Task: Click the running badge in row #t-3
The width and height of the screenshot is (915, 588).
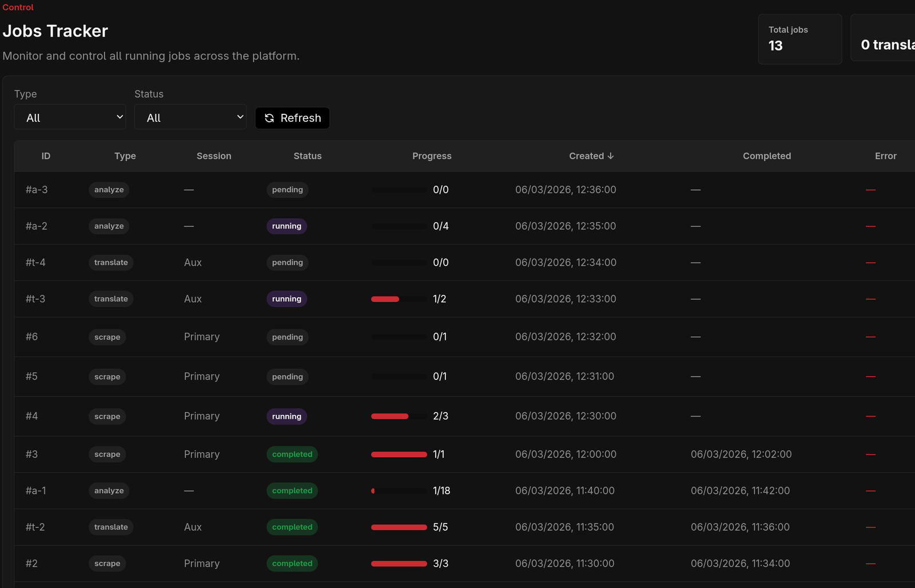Action: [287, 299]
